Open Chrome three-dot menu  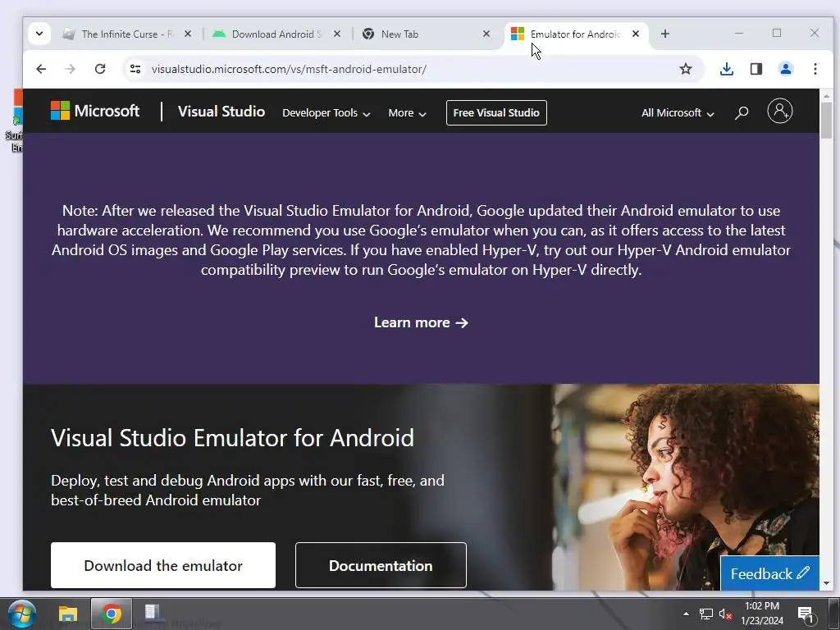click(x=815, y=69)
